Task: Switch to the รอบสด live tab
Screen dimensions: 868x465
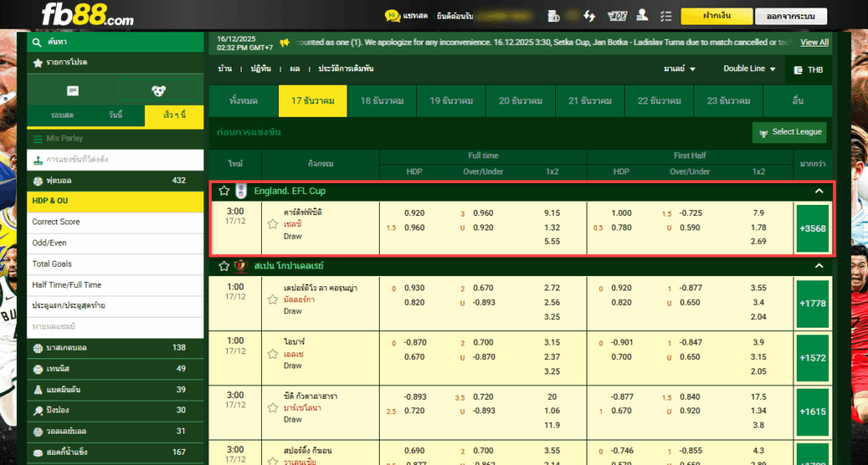Action: (x=62, y=115)
